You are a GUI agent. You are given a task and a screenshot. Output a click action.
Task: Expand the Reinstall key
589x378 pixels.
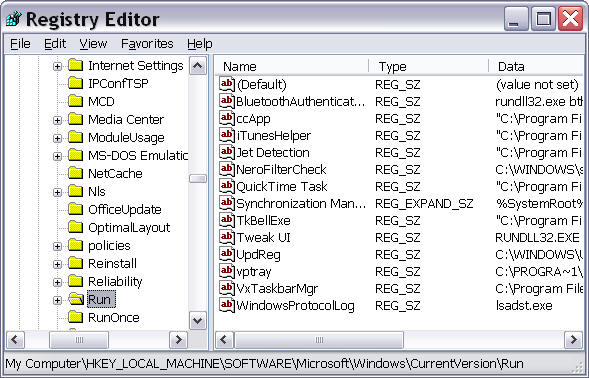click(57, 264)
